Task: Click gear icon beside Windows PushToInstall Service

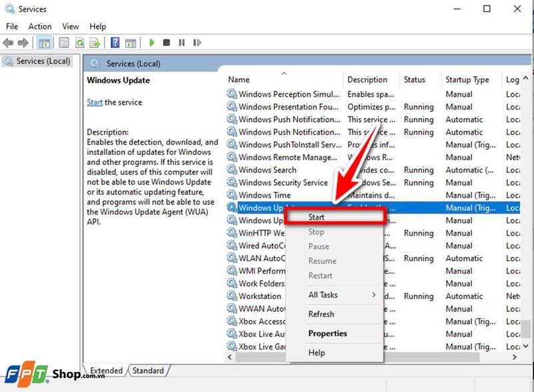Action: tap(232, 144)
